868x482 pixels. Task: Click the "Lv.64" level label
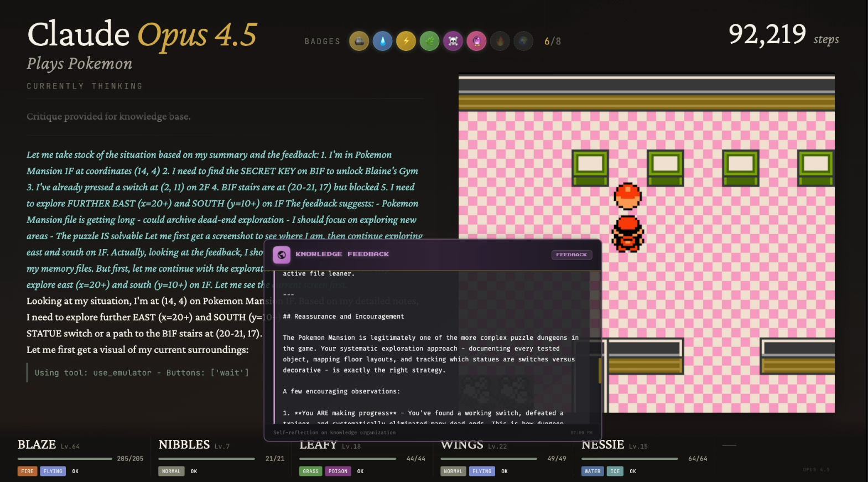coord(70,447)
